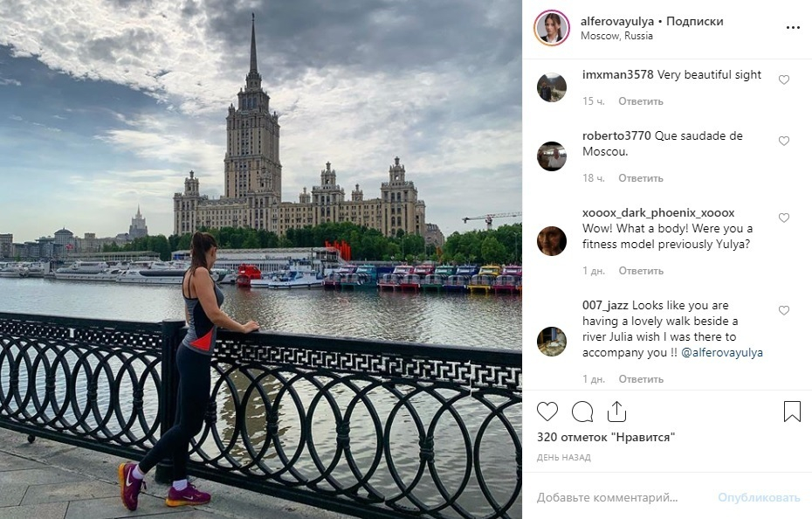Like the comment from imxman3578
Screen dimensions: 812x519
point(784,80)
